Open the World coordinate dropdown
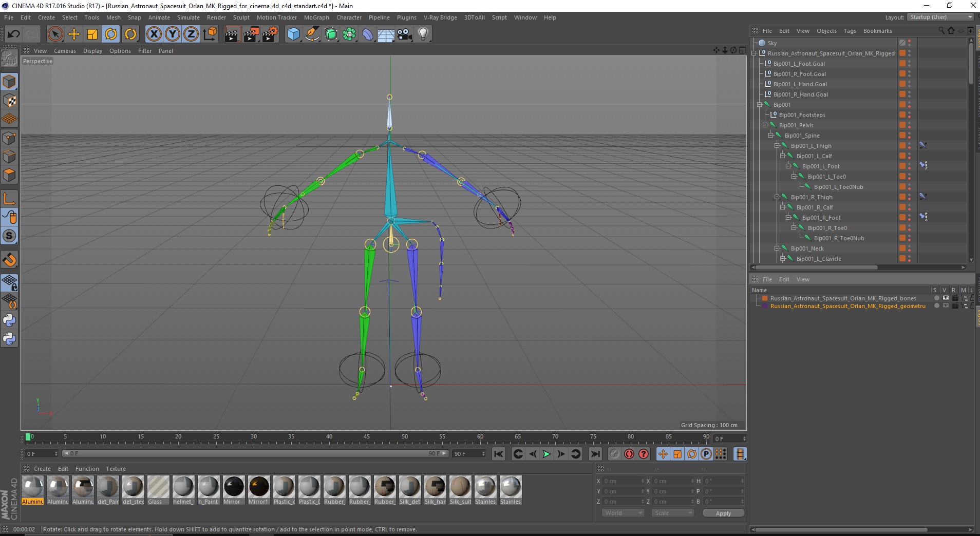This screenshot has width=980, height=536. pos(623,513)
